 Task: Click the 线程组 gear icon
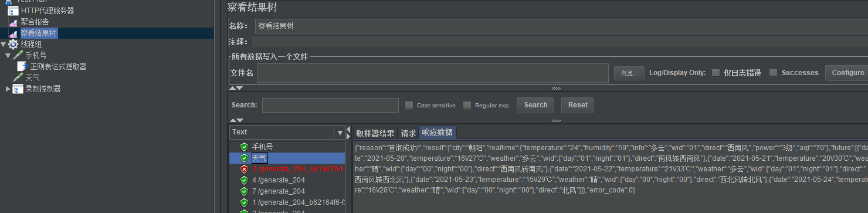pos(13,44)
